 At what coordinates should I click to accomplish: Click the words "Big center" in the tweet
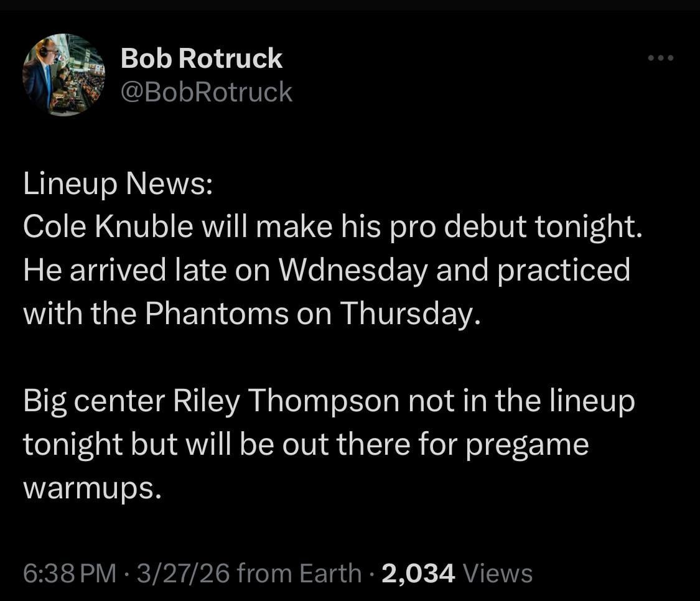coord(93,401)
